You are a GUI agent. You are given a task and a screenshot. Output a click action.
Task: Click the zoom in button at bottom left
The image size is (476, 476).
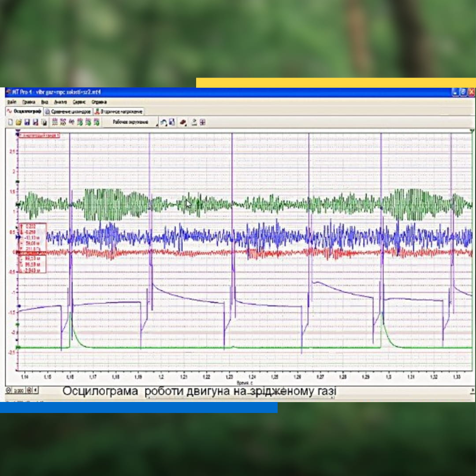[x=29, y=390]
